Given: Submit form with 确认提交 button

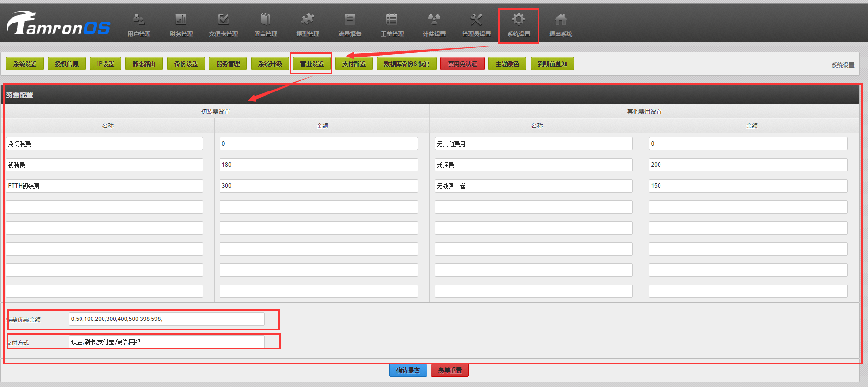Looking at the screenshot, I should click(x=408, y=370).
